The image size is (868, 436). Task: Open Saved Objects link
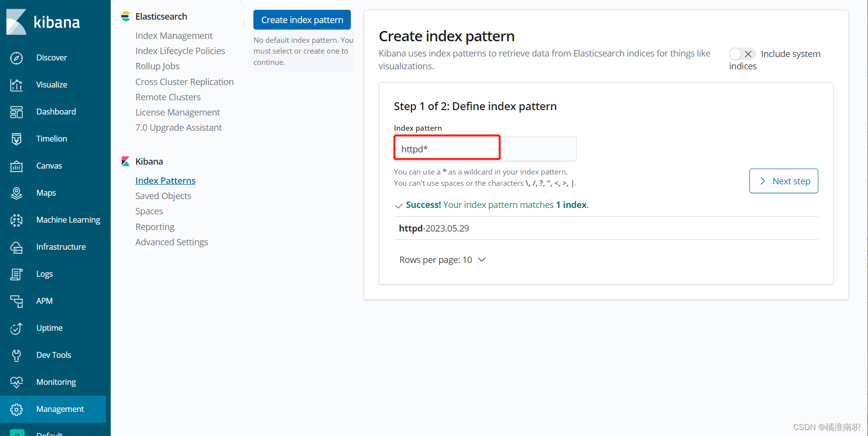coord(163,196)
